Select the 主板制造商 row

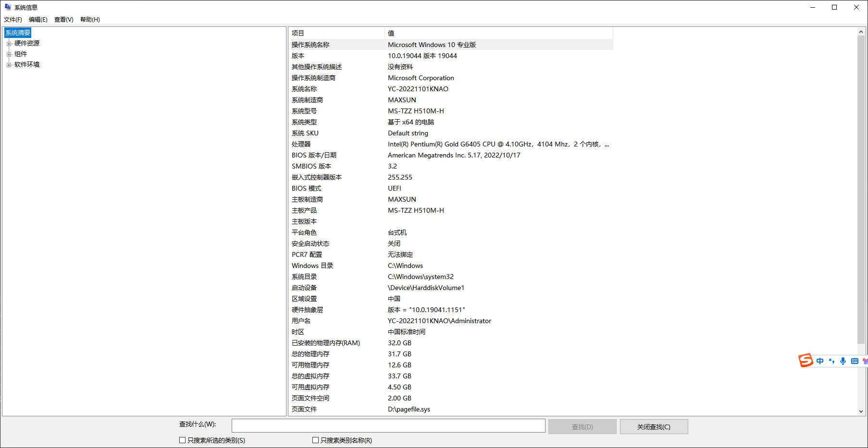(451, 199)
